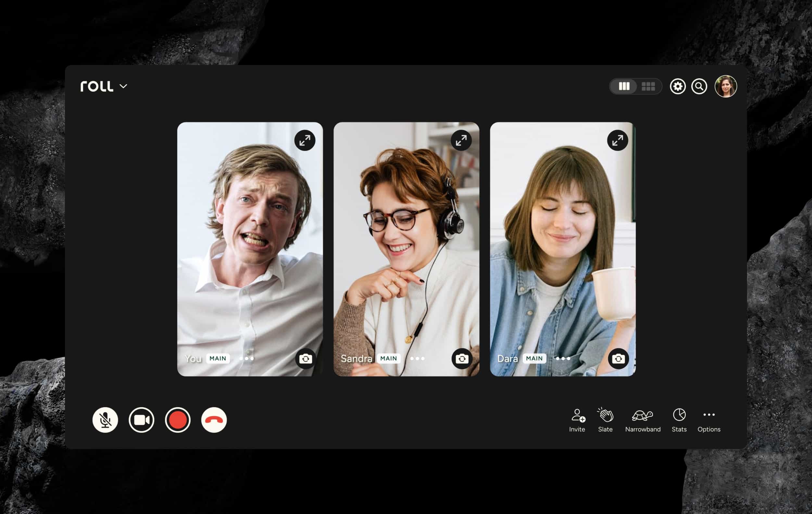812x514 pixels.
Task: Switch to grid layout view
Action: point(648,86)
